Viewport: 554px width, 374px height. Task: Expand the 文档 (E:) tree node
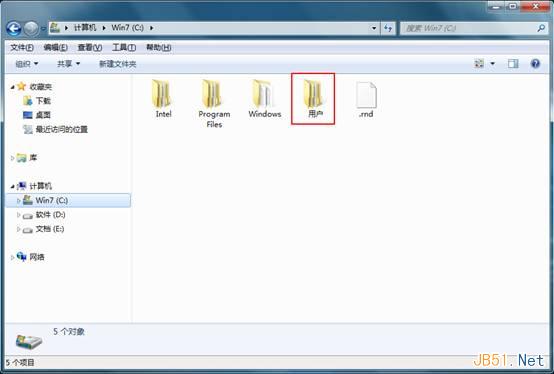18,229
